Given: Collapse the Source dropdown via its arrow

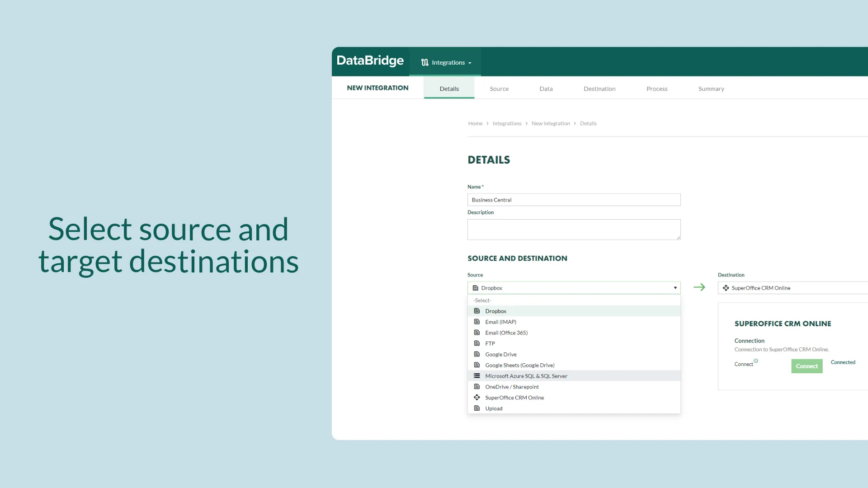Looking at the screenshot, I should pyautogui.click(x=675, y=288).
